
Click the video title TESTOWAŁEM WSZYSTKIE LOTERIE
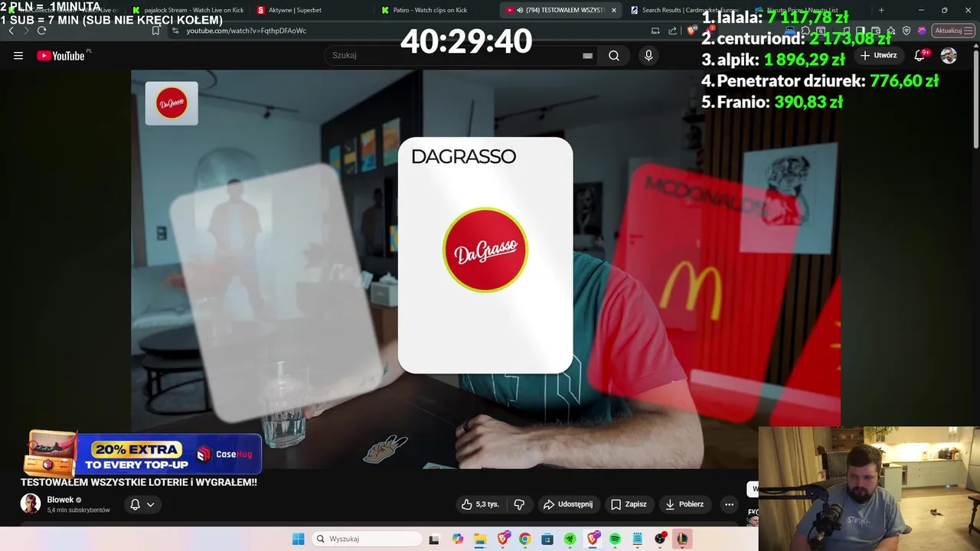coord(139,482)
